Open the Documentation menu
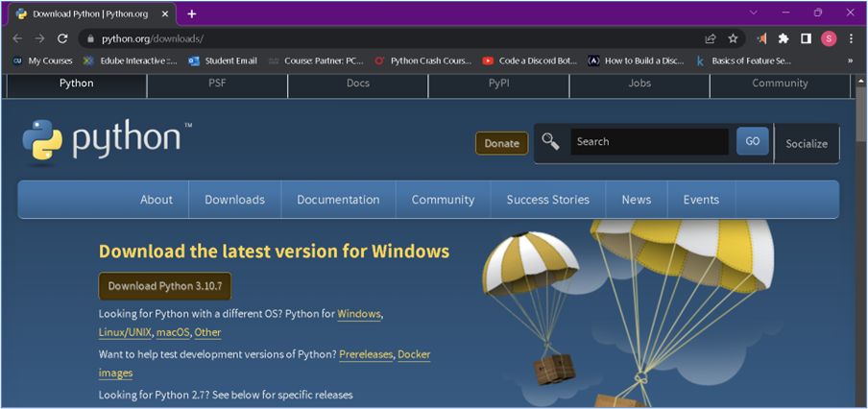The image size is (868, 409). tap(338, 200)
